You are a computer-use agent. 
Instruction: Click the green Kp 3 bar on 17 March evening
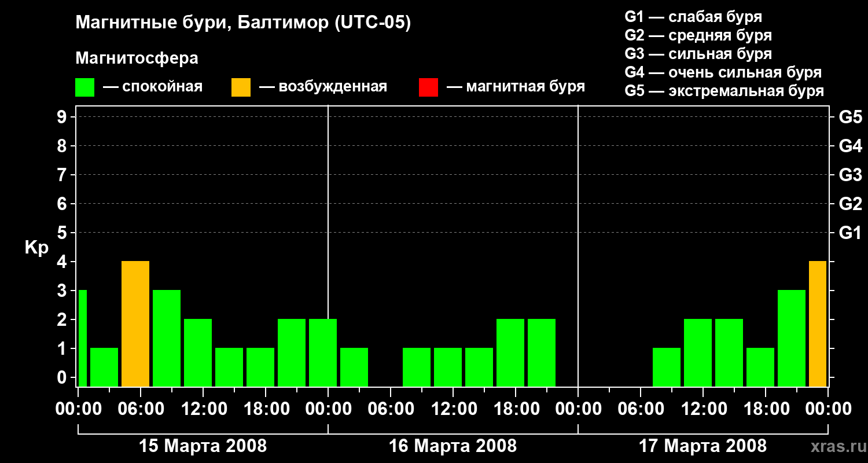(792, 338)
